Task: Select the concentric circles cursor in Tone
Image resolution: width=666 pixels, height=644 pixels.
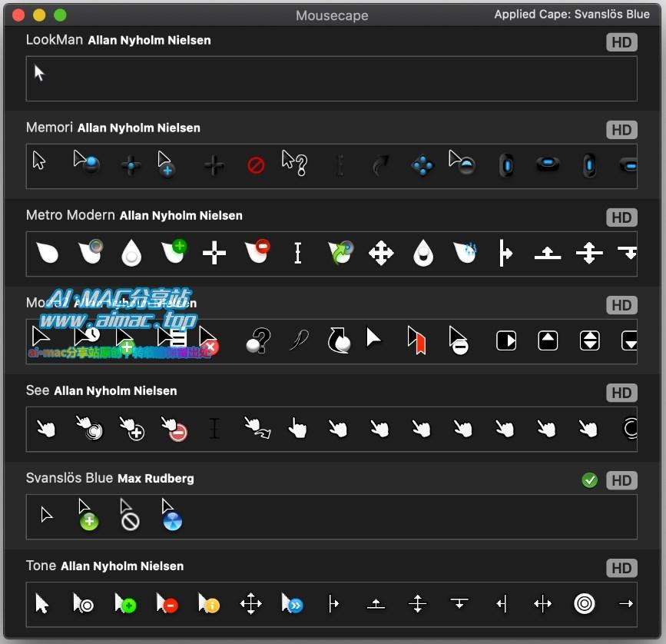Action: tap(584, 603)
